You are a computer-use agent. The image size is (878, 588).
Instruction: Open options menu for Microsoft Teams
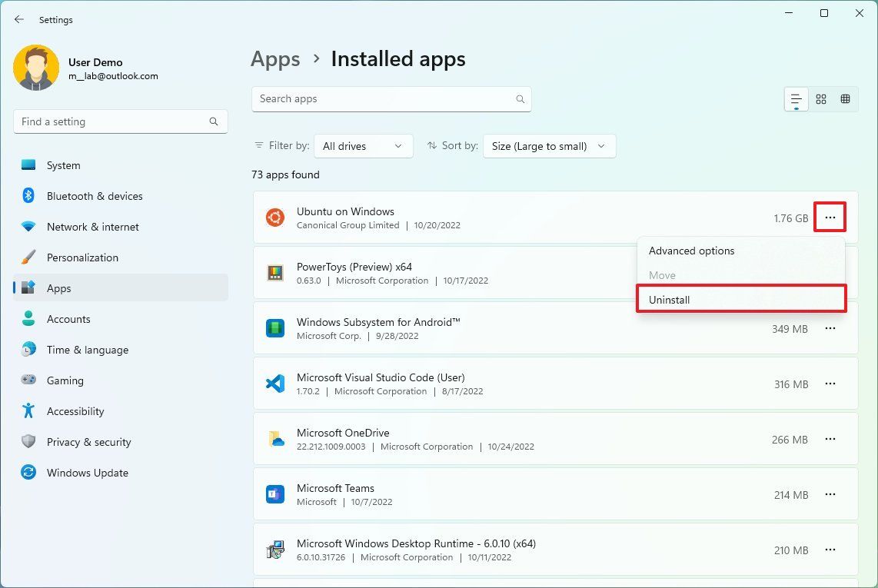click(830, 495)
